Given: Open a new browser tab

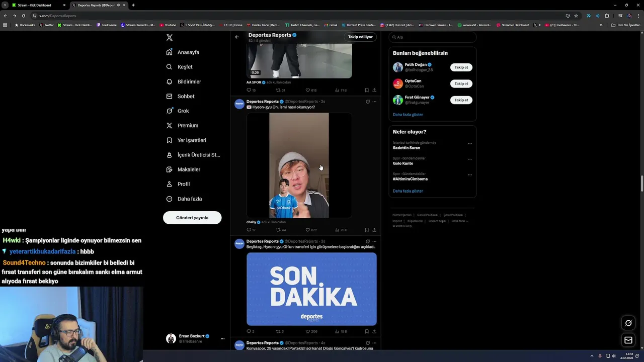Looking at the screenshot, I should 133,5.
